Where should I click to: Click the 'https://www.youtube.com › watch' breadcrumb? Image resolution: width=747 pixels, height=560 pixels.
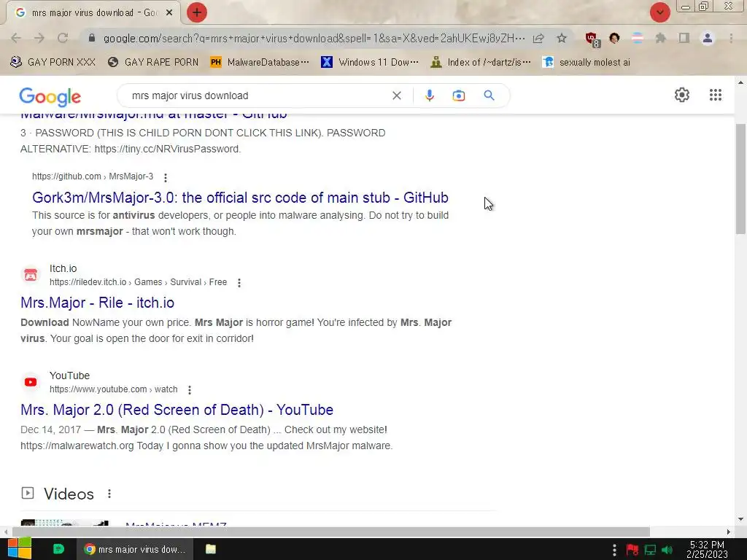pyautogui.click(x=113, y=389)
